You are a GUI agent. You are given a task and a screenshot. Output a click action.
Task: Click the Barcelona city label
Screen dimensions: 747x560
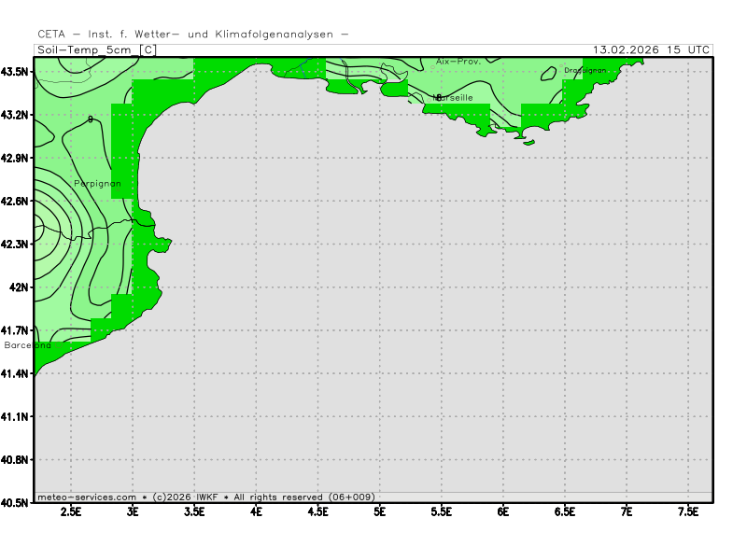click(28, 345)
